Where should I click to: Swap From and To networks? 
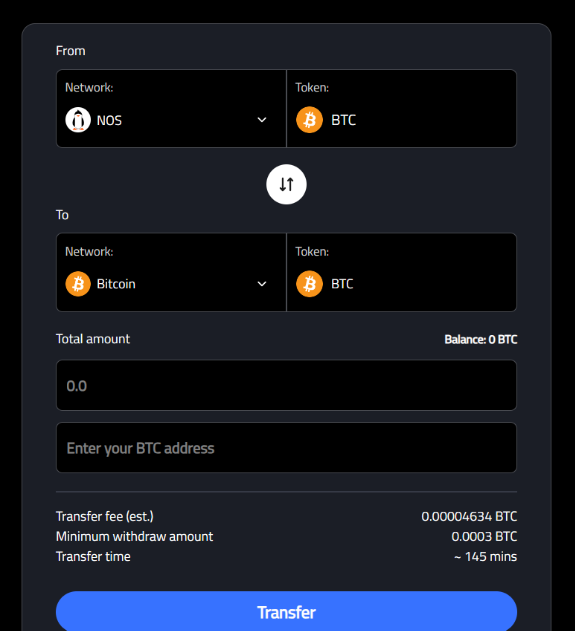click(286, 184)
